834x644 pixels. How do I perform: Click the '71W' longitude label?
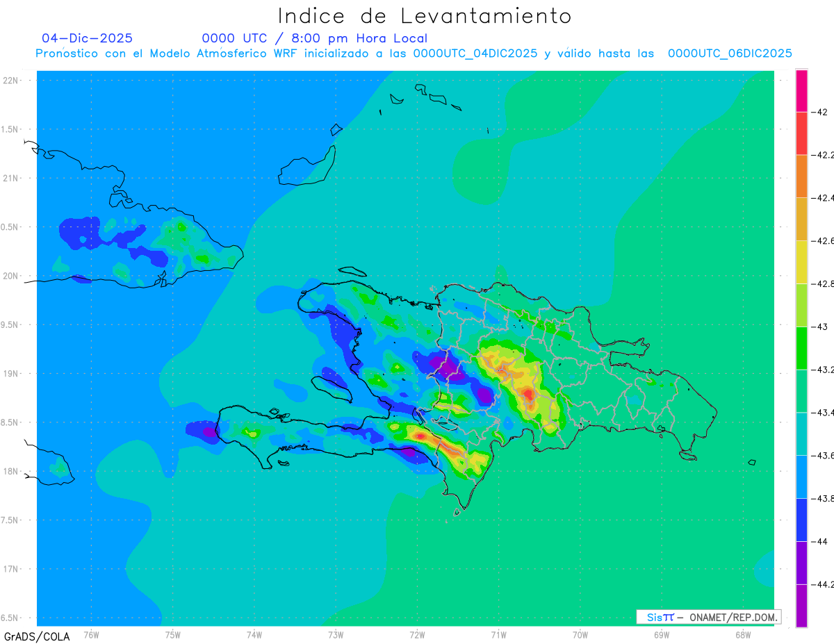pyautogui.click(x=498, y=634)
